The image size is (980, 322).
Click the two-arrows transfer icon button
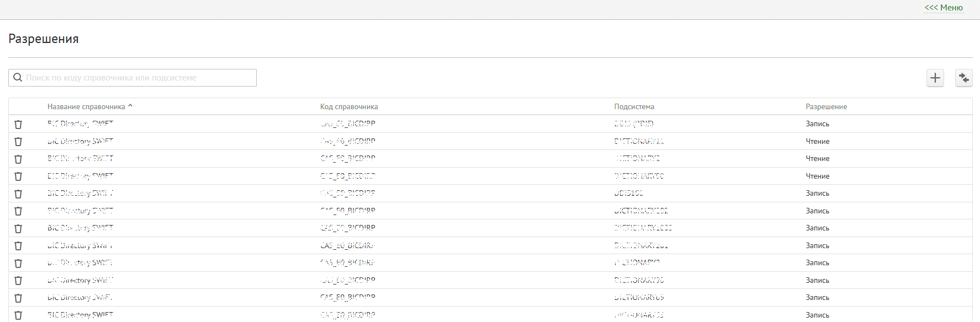(963, 78)
